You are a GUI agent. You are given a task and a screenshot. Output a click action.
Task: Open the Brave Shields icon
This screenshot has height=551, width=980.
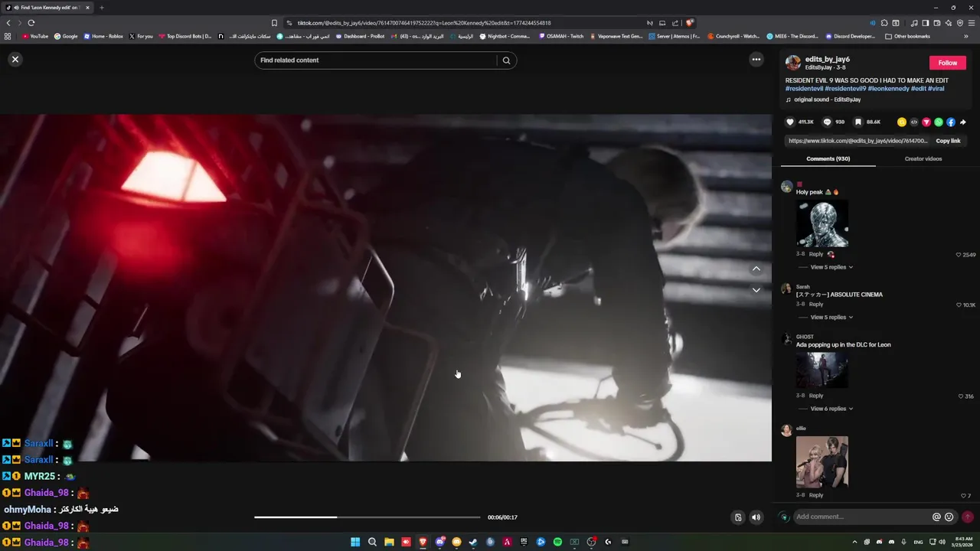(x=690, y=23)
